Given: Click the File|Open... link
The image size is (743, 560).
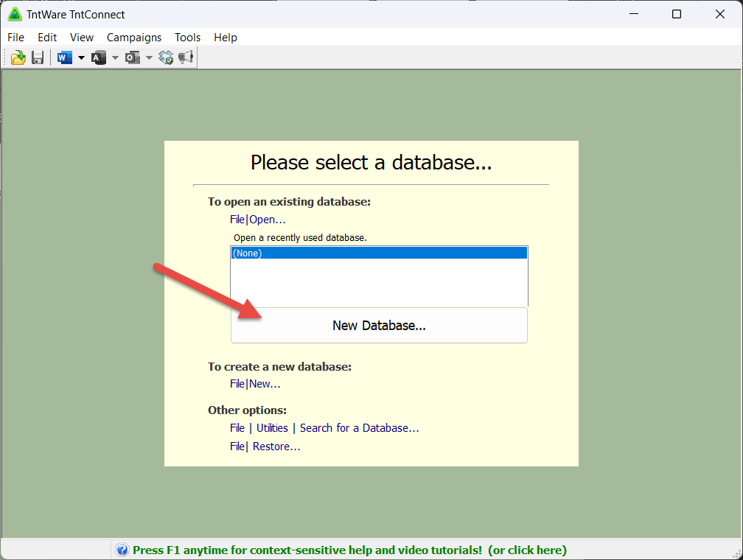Looking at the screenshot, I should click(257, 220).
